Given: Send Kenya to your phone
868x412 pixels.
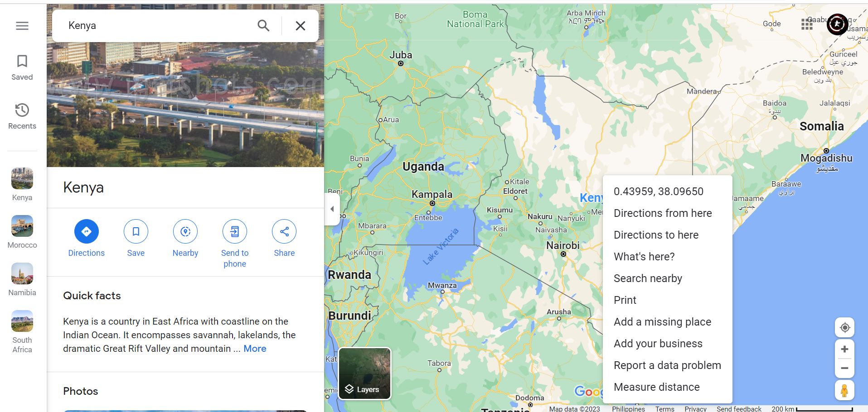Looking at the screenshot, I should (x=235, y=244).
